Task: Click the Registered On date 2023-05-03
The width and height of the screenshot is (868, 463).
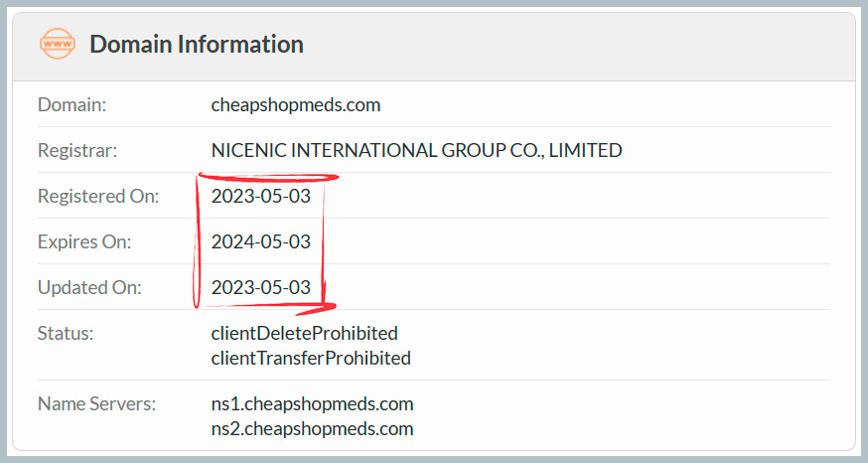Action: click(261, 197)
